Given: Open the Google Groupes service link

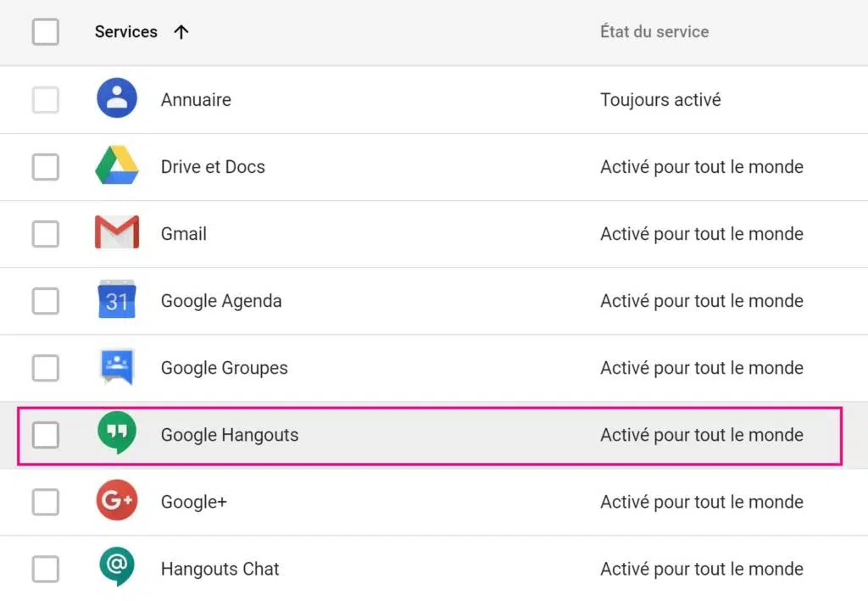Looking at the screenshot, I should click(224, 368).
